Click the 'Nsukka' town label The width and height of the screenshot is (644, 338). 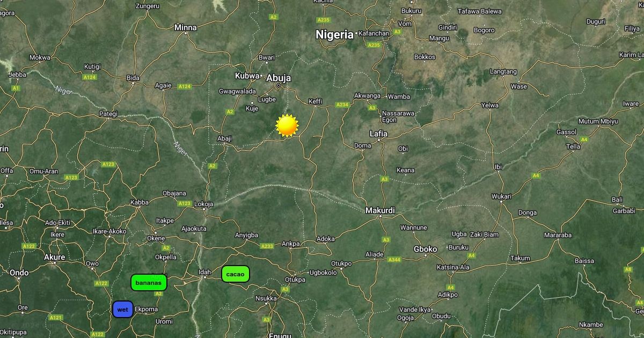tap(266, 298)
